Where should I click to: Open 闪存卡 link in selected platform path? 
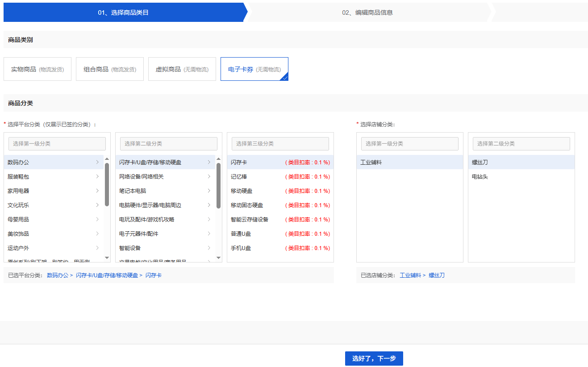(154, 275)
